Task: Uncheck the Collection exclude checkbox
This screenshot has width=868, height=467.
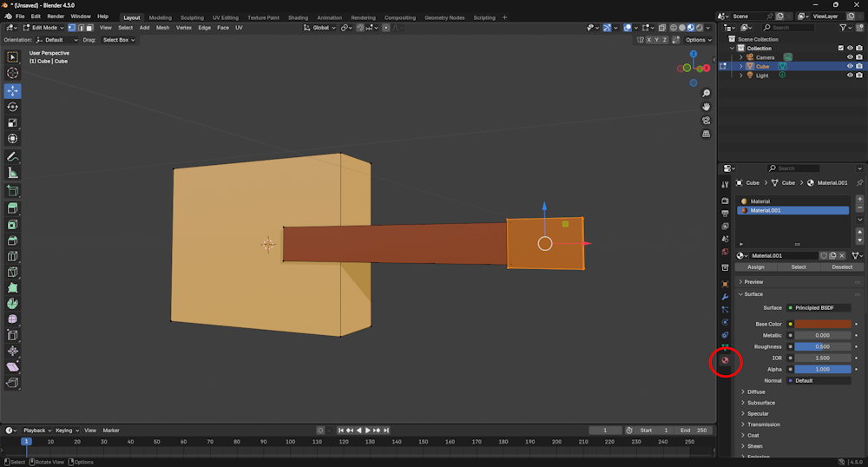Action: [x=840, y=49]
